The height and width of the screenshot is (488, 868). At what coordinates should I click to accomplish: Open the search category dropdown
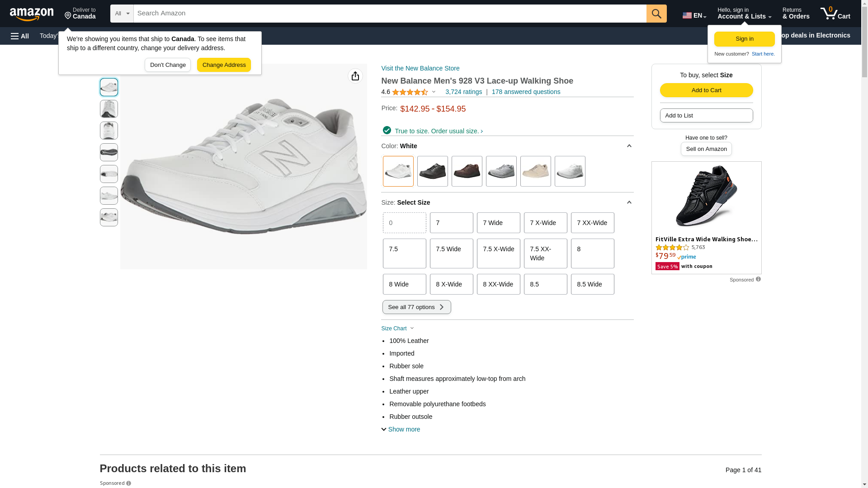coord(122,14)
